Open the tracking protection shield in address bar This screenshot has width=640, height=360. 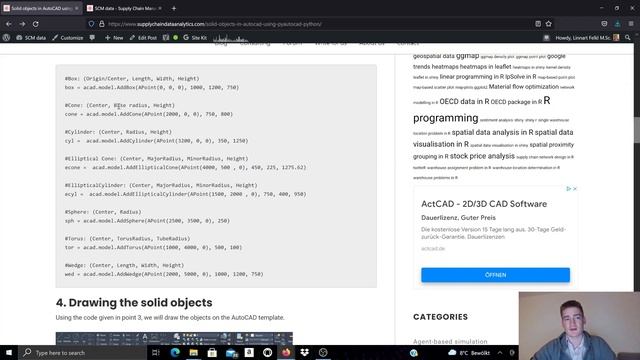click(91, 24)
